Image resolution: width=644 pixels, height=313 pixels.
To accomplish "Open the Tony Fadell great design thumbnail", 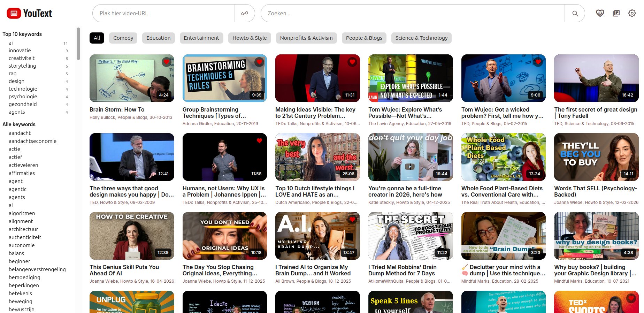I will pos(596,78).
